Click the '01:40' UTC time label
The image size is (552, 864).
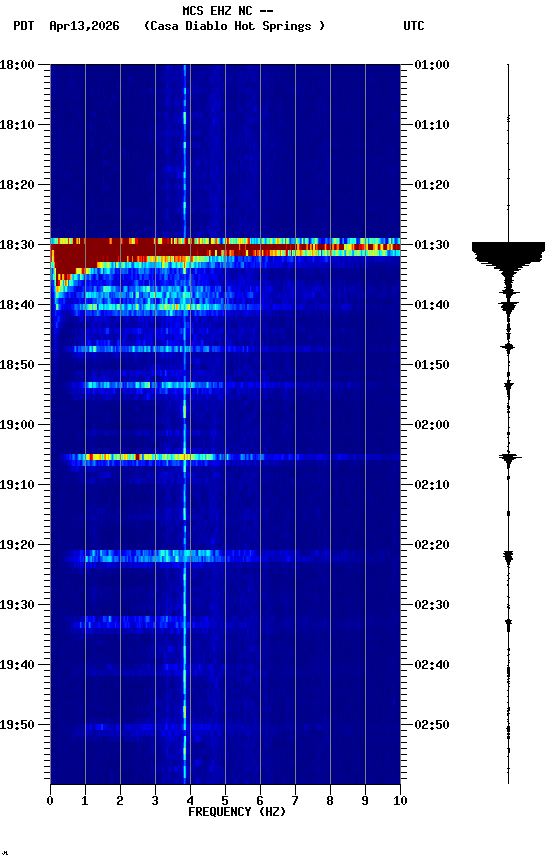tap(432, 305)
